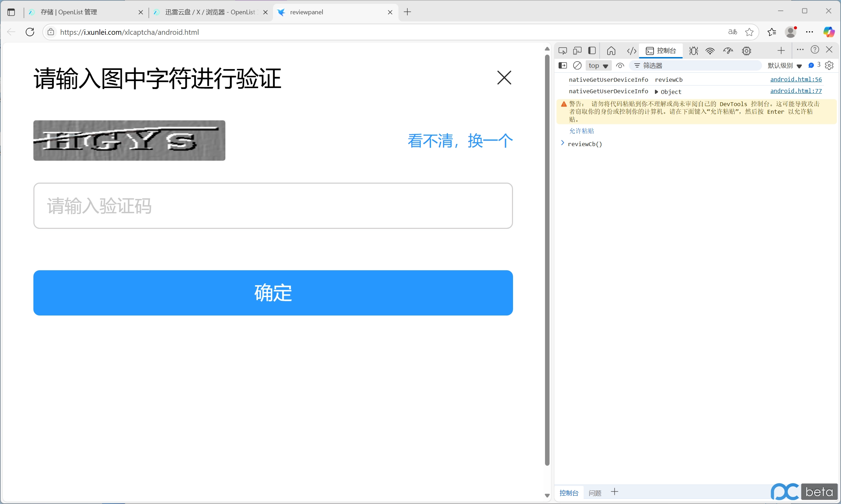Open the network panel in DevTools
The height and width of the screenshot is (504, 841).
710,51
